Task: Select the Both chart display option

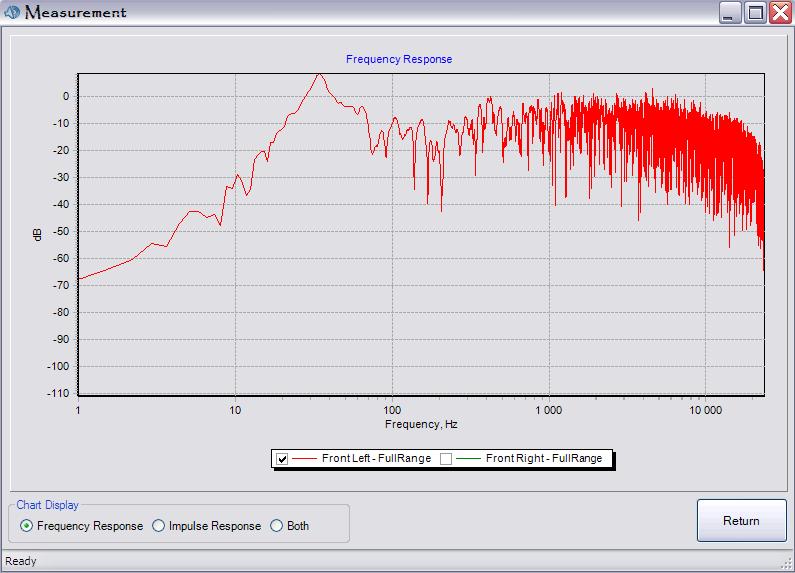Action: click(276, 526)
